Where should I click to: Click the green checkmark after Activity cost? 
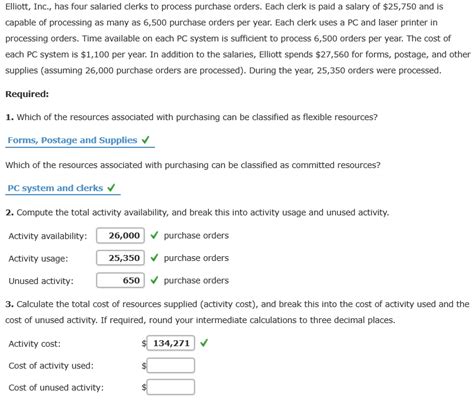204,343
